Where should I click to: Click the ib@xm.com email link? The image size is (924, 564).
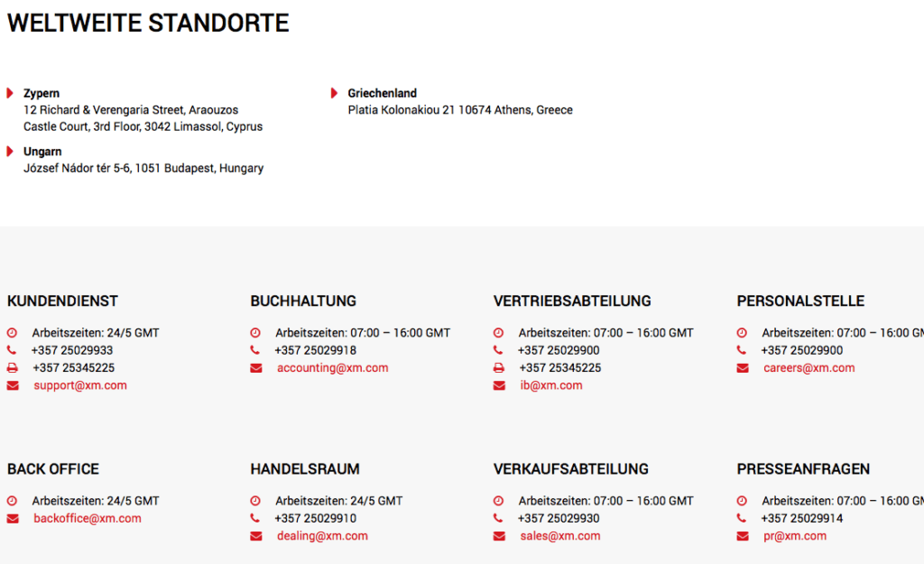(551, 385)
